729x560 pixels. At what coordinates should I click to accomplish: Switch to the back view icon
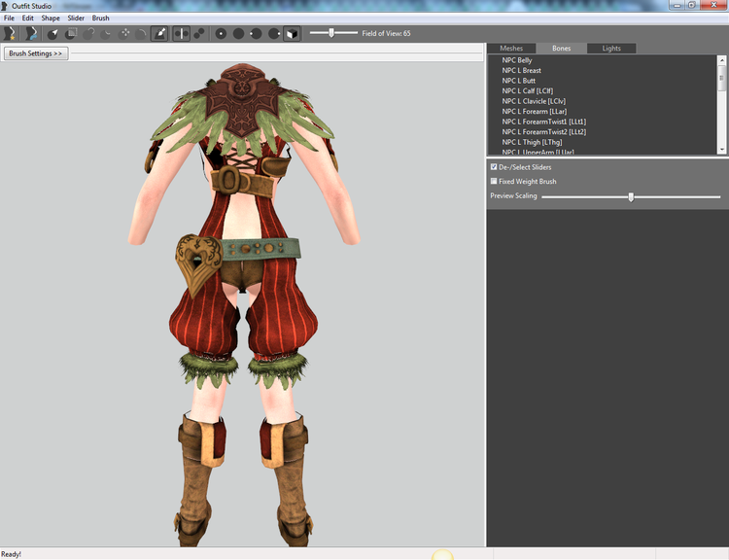tap(238, 33)
